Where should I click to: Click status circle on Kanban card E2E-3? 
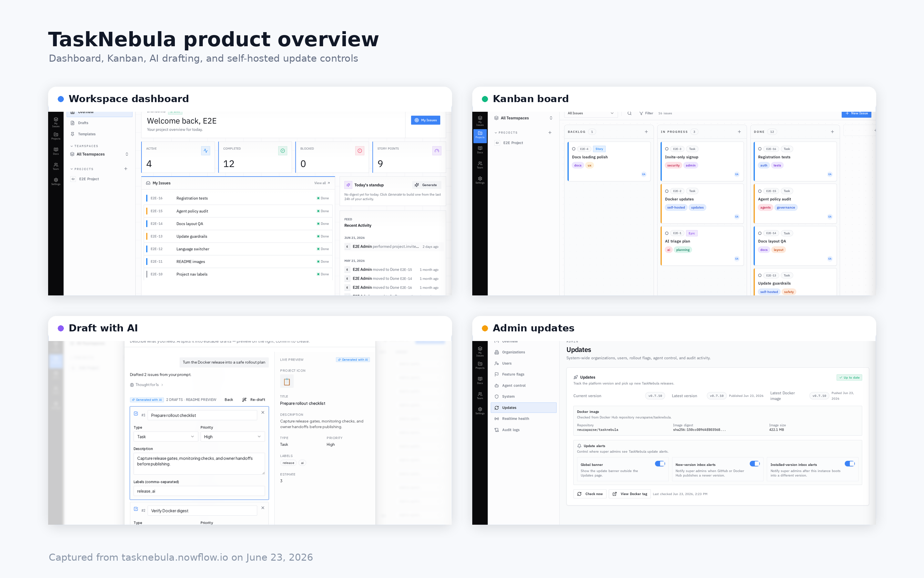(x=667, y=149)
